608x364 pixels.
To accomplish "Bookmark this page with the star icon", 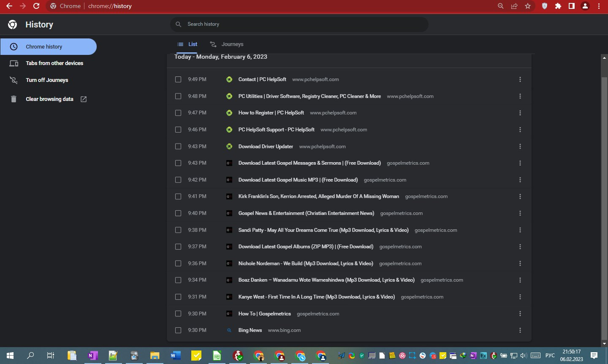I will 528,6.
